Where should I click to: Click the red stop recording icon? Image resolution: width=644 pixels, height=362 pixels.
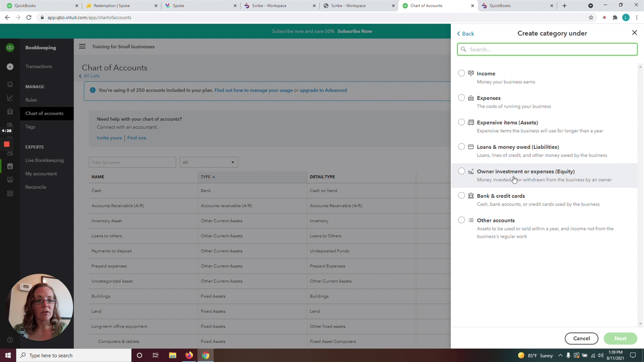(7, 144)
